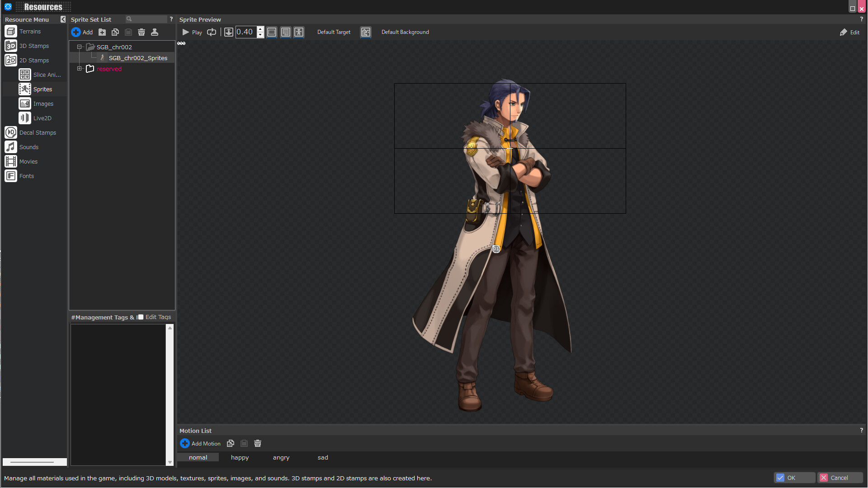The height and width of the screenshot is (488, 868).
Task: Toggle the checkered background display button
Action: [x=286, y=32]
